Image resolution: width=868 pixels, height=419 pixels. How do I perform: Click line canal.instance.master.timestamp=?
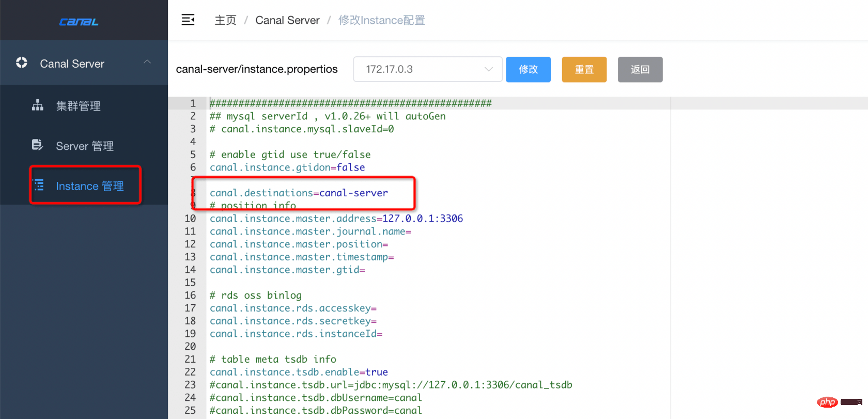pos(302,257)
